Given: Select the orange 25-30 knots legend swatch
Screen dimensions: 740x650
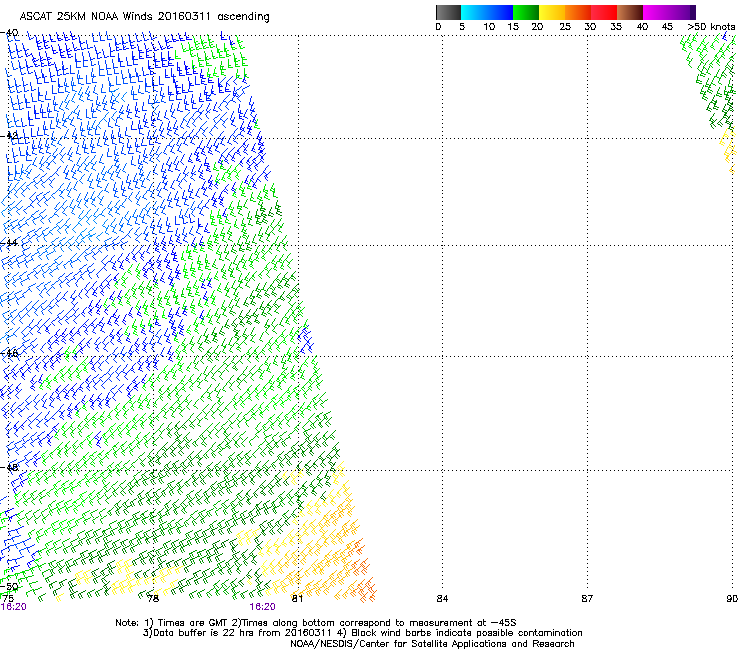Looking at the screenshot, I should point(578,12).
